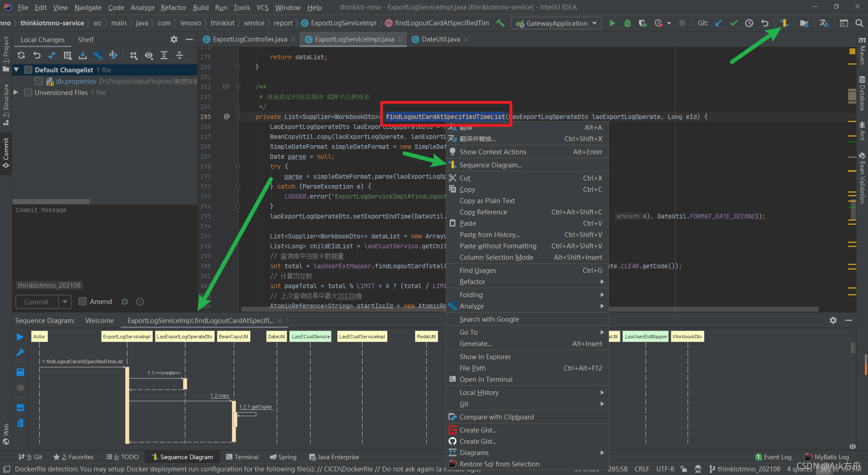
Task: Expand the Refactor submenu
Action: click(527, 282)
